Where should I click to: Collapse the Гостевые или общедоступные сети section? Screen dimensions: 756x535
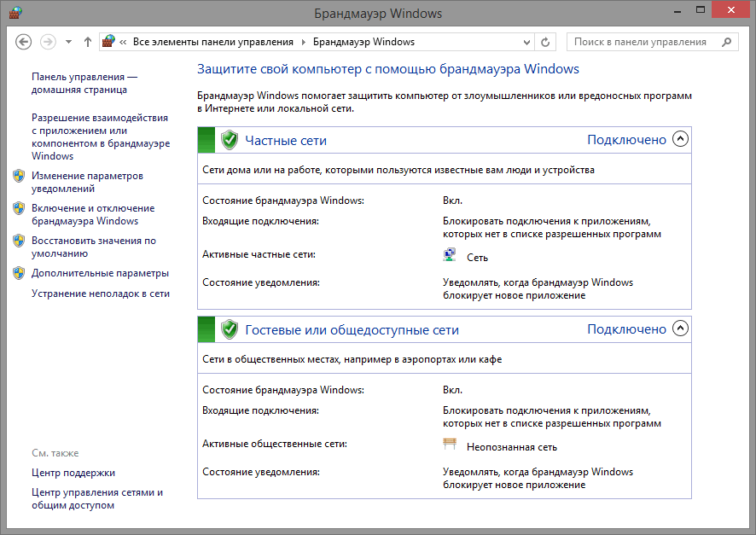[x=680, y=329]
